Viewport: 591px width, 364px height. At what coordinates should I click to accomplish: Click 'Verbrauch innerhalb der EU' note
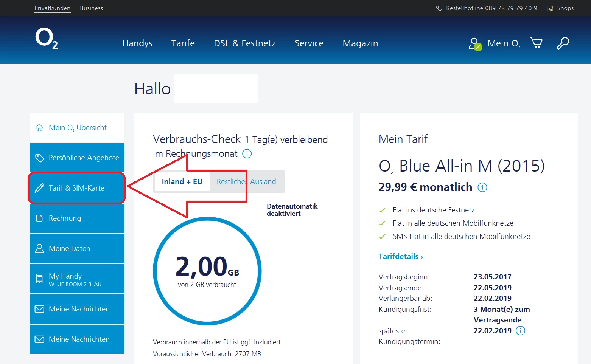[x=217, y=342]
